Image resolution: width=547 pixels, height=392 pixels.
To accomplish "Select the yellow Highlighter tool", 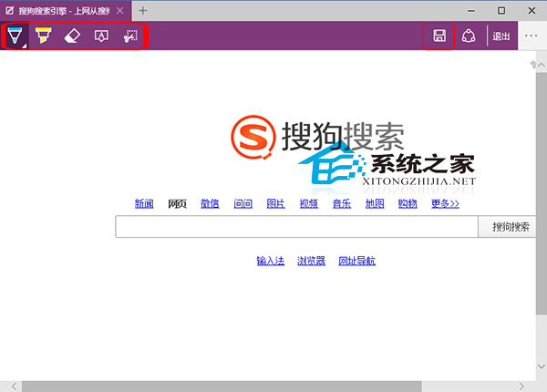I will 43,36.
